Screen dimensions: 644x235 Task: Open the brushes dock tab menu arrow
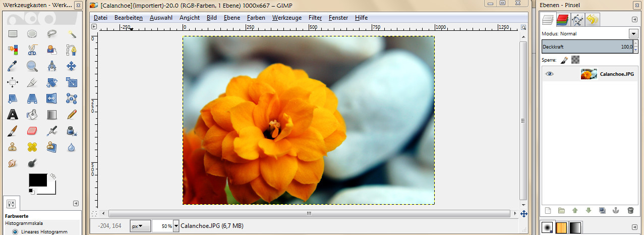coord(634,227)
